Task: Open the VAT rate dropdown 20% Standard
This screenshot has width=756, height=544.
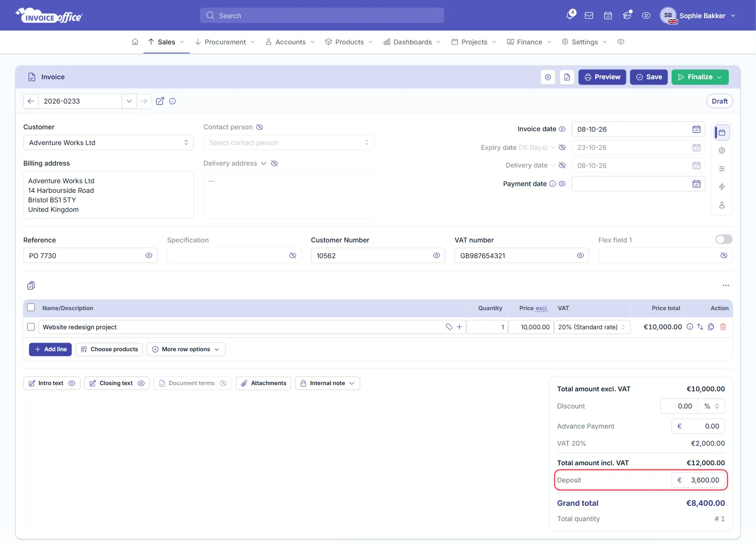Action: pyautogui.click(x=592, y=327)
